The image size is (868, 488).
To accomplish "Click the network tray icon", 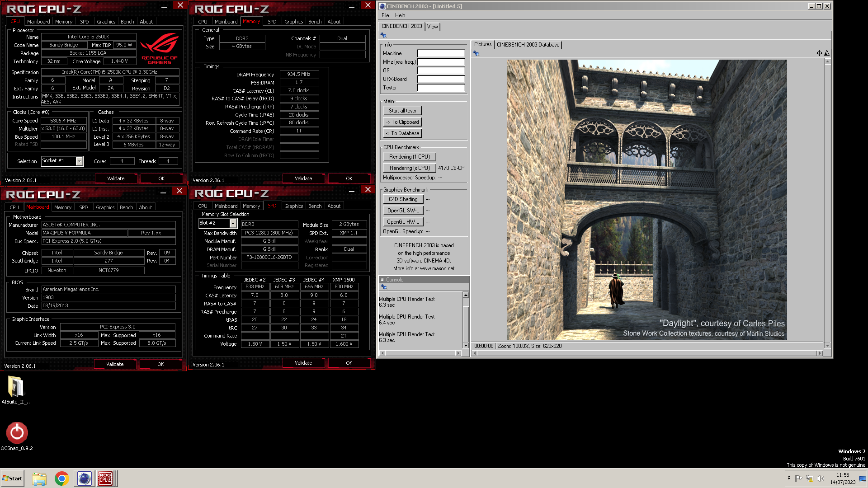I will pos(810,478).
